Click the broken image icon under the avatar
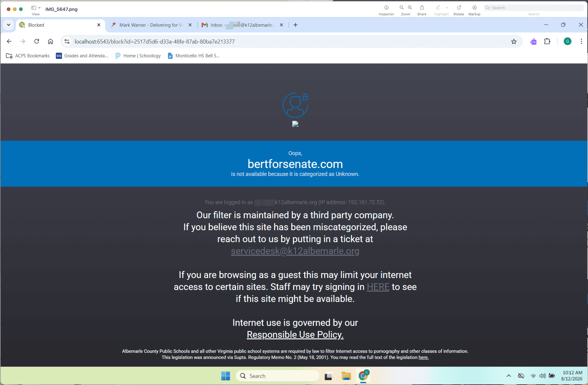 coord(295,124)
